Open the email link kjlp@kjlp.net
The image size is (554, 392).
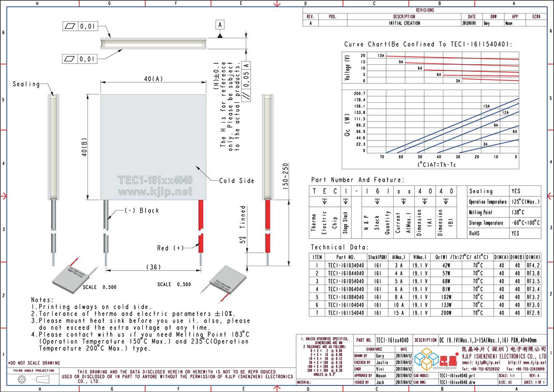point(481,363)
